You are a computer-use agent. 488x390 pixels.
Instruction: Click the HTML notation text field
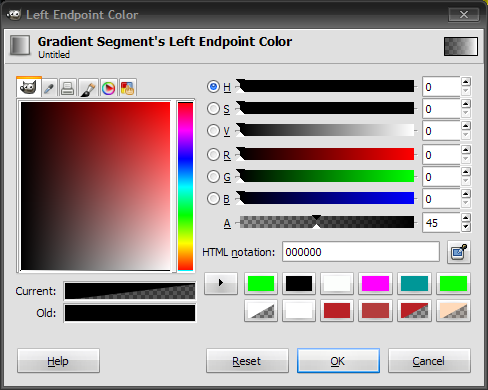coord(361,252)
